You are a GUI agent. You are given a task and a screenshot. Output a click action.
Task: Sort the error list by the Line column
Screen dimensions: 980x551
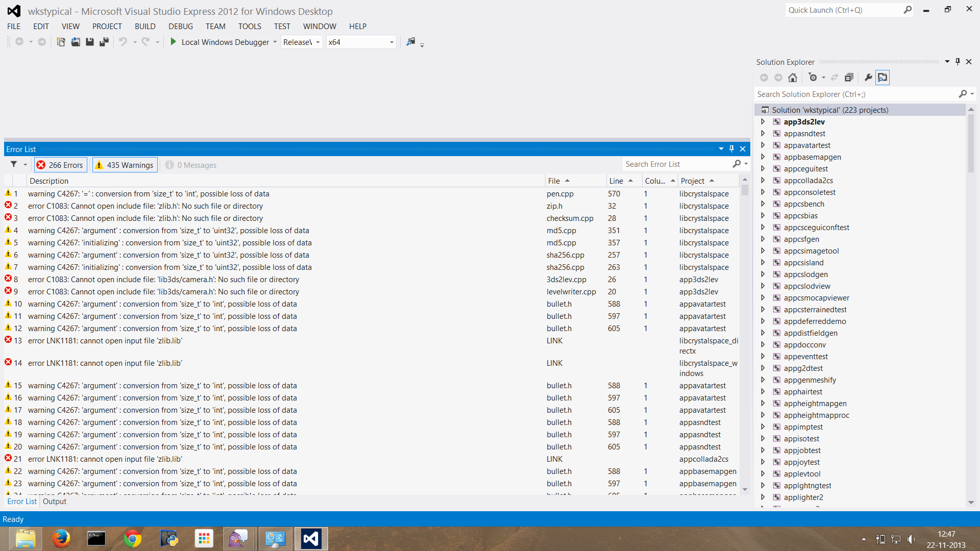623,181
